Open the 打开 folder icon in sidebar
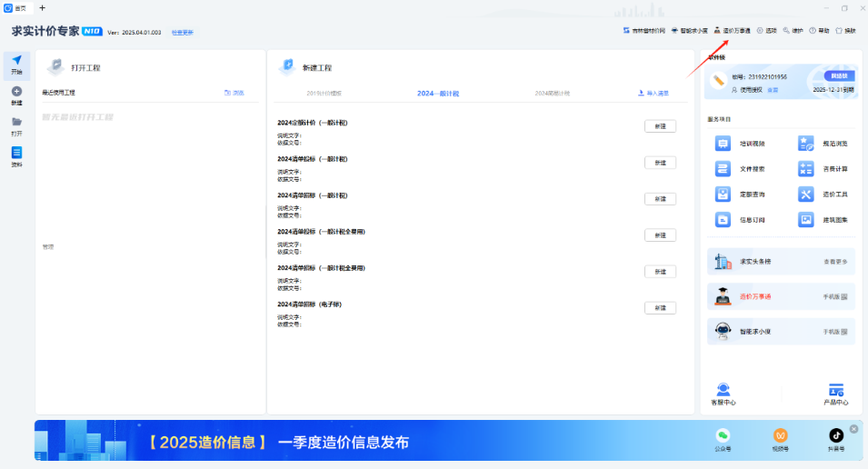 click(x=16, y=126)
